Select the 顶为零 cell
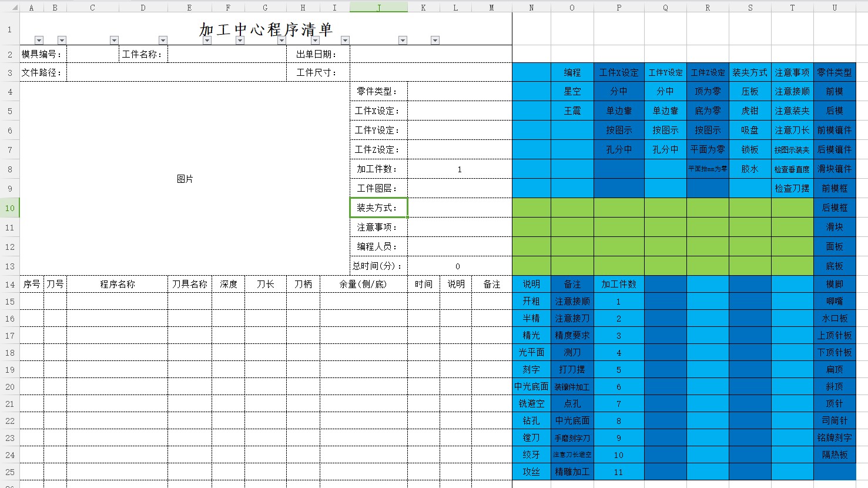The image size is (868, 488). [x=708, y=91]
